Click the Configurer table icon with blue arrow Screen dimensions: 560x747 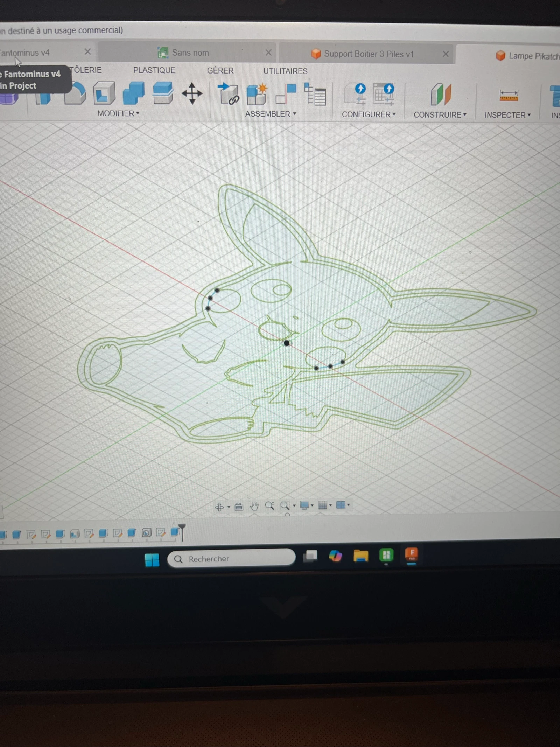(384, 94)
